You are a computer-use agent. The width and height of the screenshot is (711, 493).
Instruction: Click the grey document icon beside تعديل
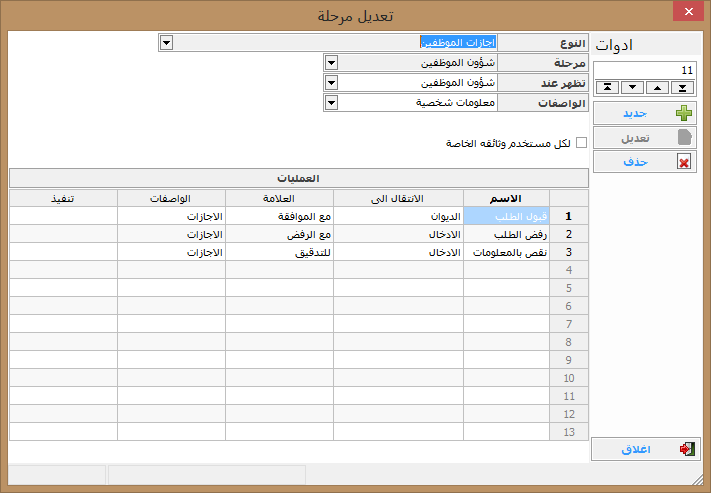click(x=684, y=138)
